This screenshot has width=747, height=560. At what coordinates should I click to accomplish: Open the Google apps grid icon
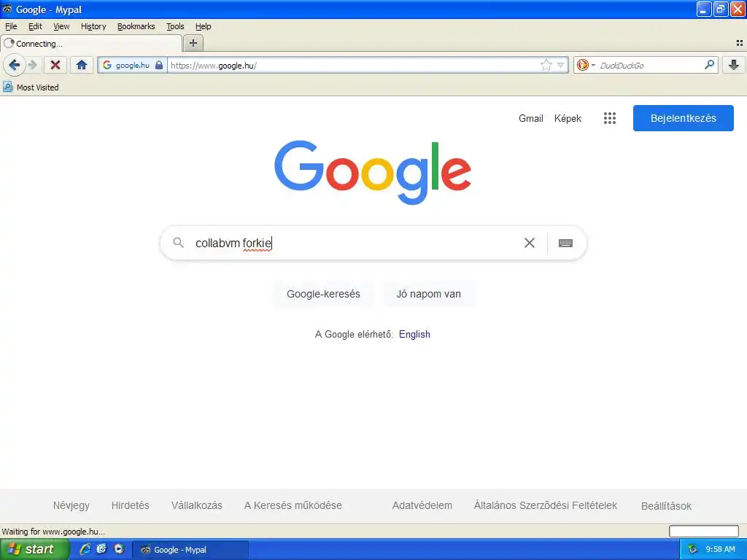click(x=609, y=118)
